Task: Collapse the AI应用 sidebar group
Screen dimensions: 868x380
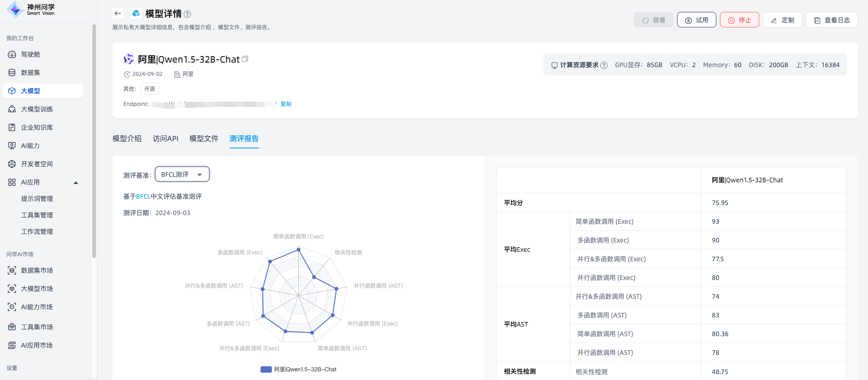Action: (76, 183)
